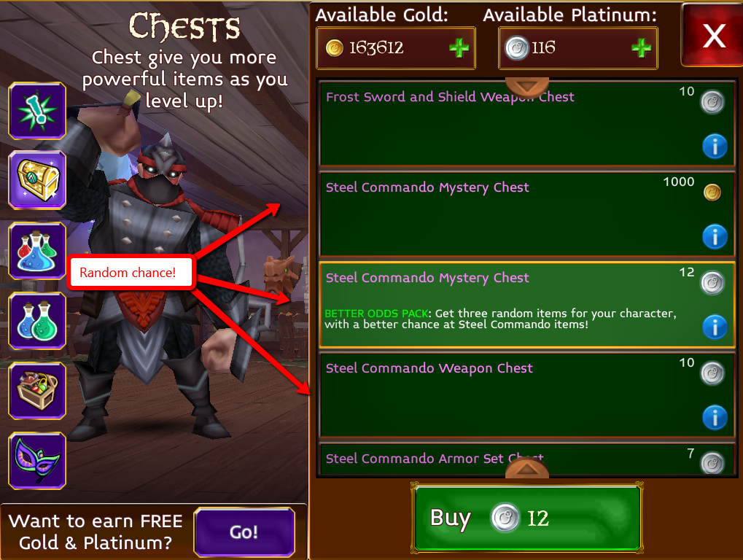Select Frost Sword and Shield Weapon Chest
This screenshot has width=743, height=560.
pos(527,124)
